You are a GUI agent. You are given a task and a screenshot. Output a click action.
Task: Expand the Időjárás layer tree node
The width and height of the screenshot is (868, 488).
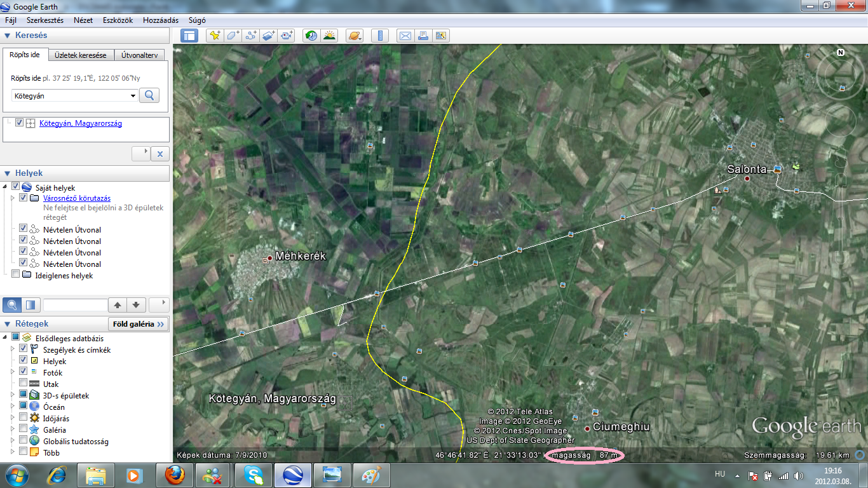coord(13,419)
